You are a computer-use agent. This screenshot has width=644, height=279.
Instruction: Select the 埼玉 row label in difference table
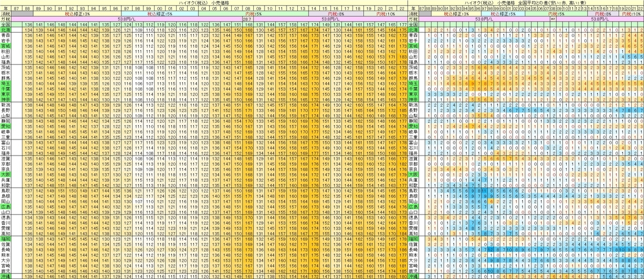pos(413,83)
